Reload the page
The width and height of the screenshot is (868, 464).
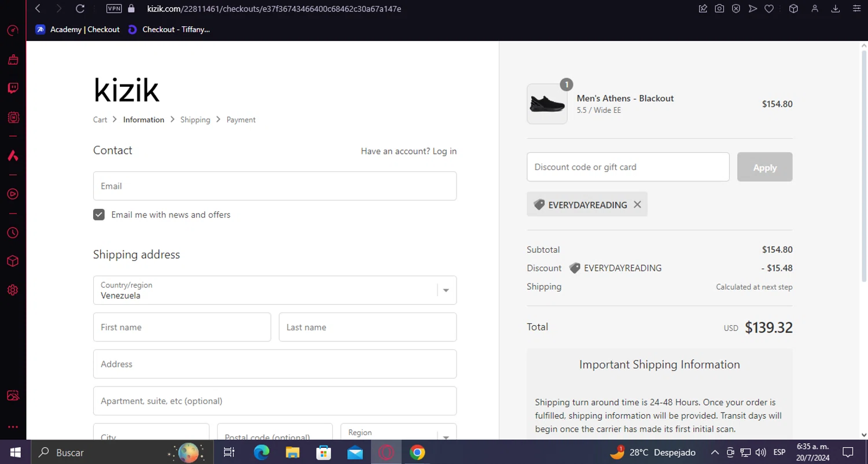click(80, 9)
